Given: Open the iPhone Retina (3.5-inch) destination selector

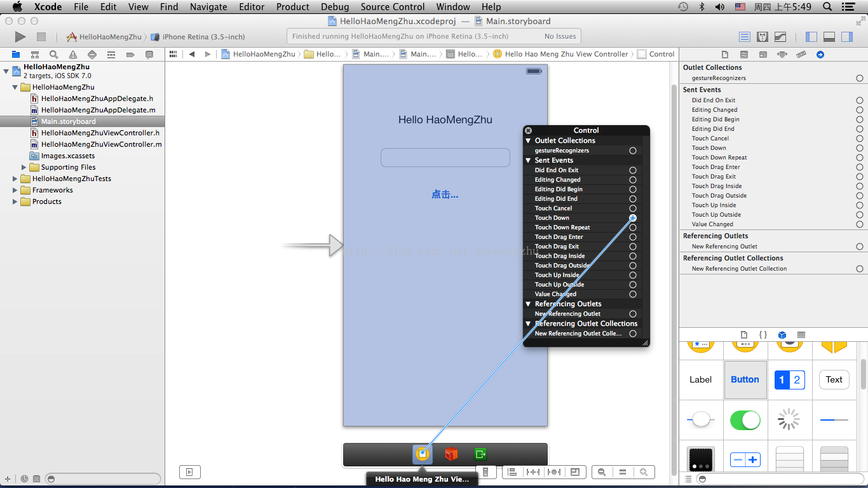Looking at the screenshot, I should [198, 37].
